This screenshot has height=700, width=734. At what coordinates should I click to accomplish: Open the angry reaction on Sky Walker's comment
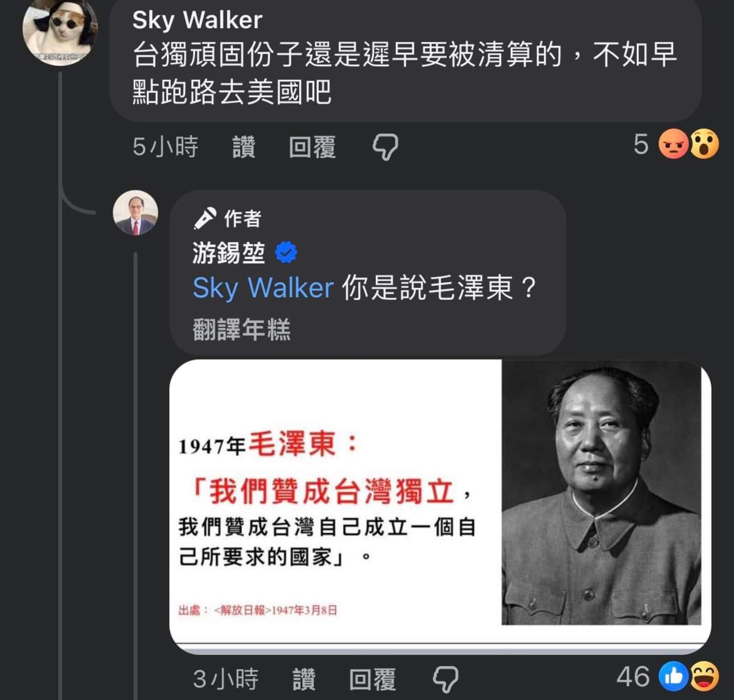(x=673, y=144)
